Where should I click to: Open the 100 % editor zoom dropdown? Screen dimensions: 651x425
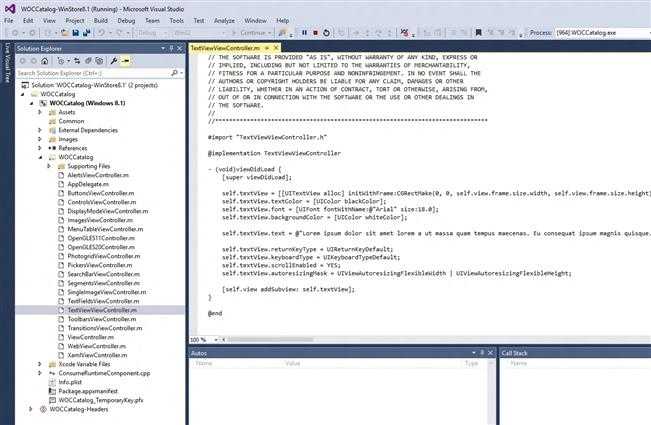(x=215, y=340)
